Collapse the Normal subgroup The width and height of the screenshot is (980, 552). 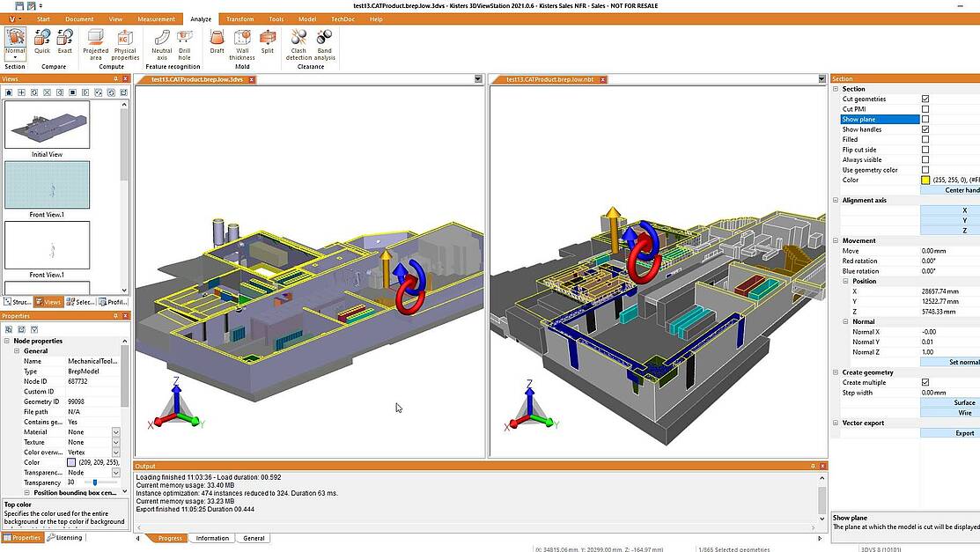pos(845,321)
